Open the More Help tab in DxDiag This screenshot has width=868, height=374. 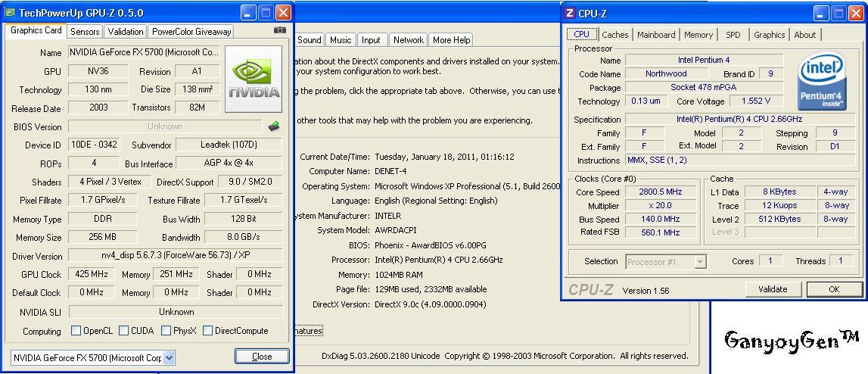pyautogui.click(x=451, y=40)
